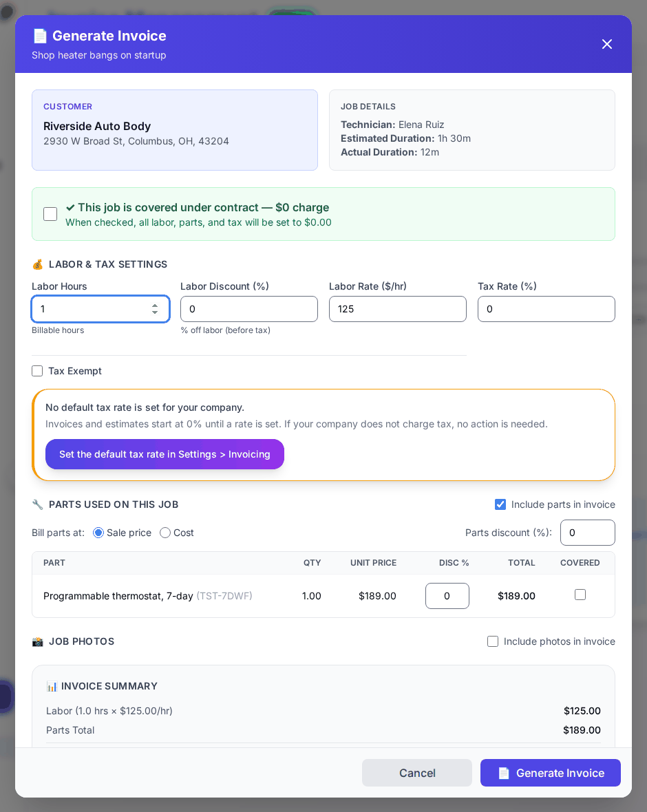Click the $125.00 labor total in summary
Viewport: 647px width, 812px height.
point(582,711)
